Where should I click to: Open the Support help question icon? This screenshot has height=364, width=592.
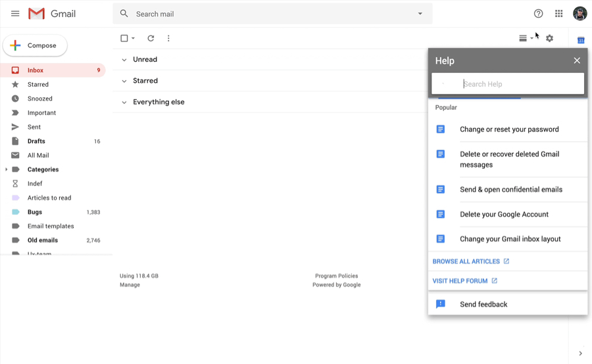pos(538,14)
